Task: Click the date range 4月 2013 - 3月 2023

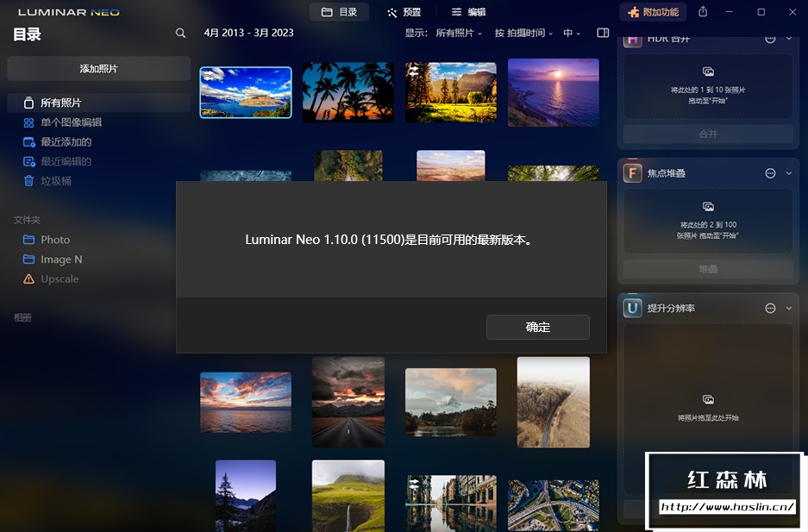Action: point(249,33)
